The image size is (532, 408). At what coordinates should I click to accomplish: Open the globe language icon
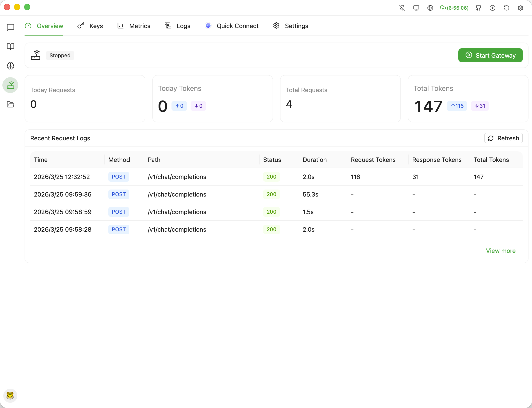430,8
